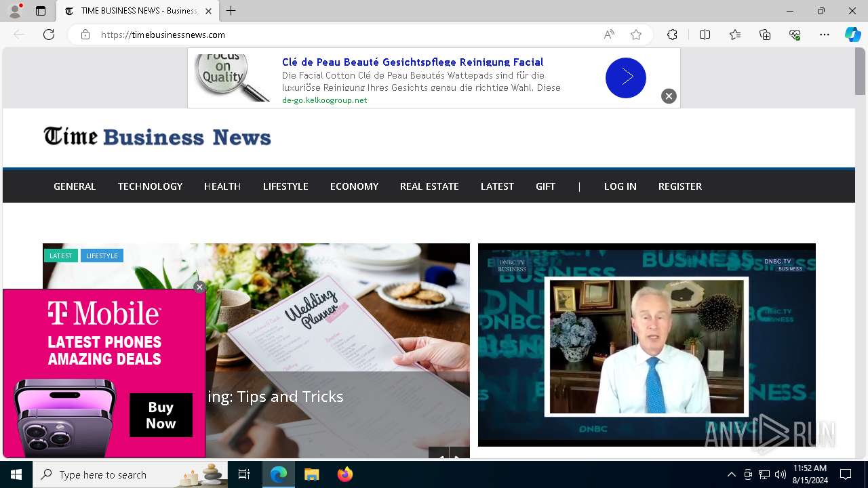Open the Tips and Tricks article headline
This screenshot has height=488, width=868.
click(276, 396)
